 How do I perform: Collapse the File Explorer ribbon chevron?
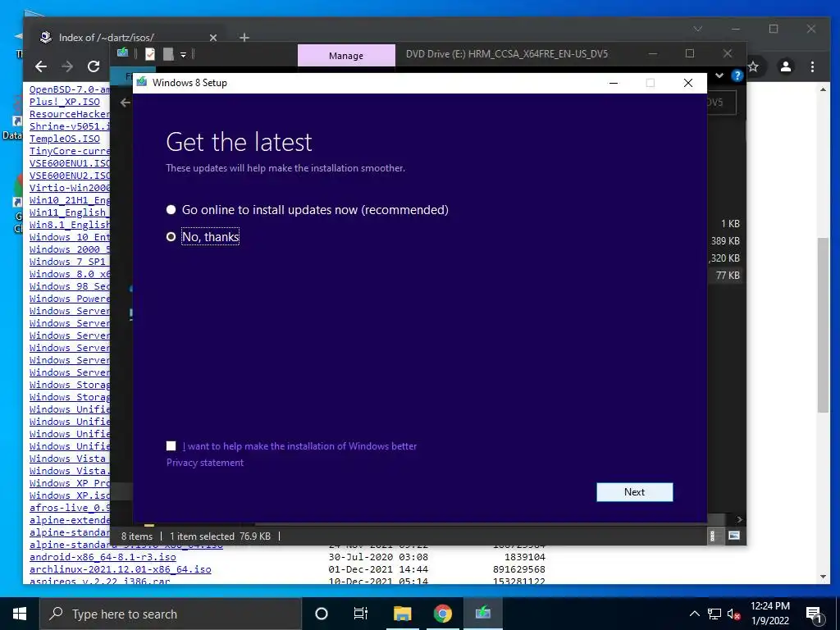[719, 75]
